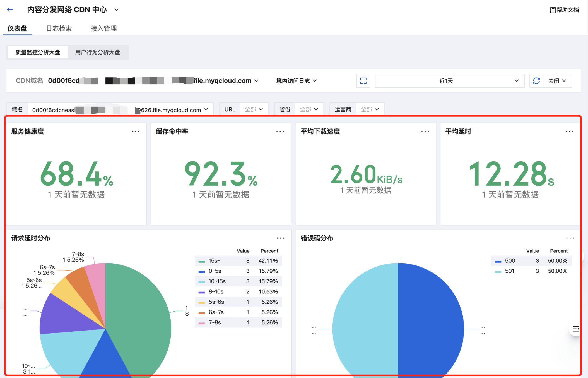Open the 运营商 filter dropdown

coord(370,109)
